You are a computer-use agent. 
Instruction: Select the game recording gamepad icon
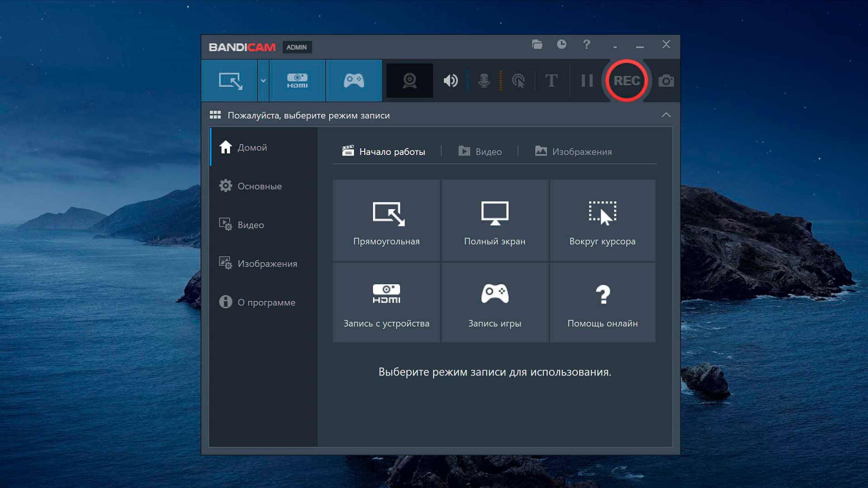[354, 80]
